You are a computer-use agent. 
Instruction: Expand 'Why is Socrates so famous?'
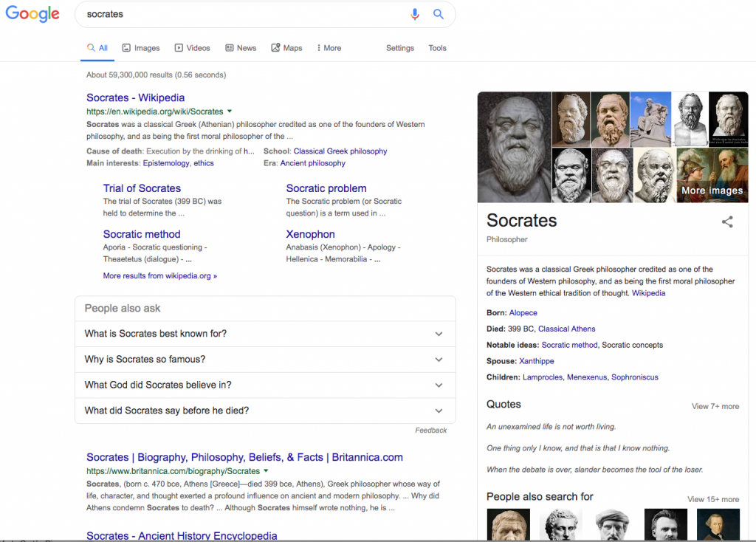pos(265,360)
